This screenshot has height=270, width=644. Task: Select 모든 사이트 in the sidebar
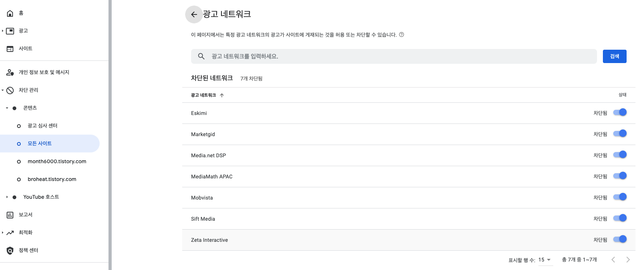click(50, 144)
